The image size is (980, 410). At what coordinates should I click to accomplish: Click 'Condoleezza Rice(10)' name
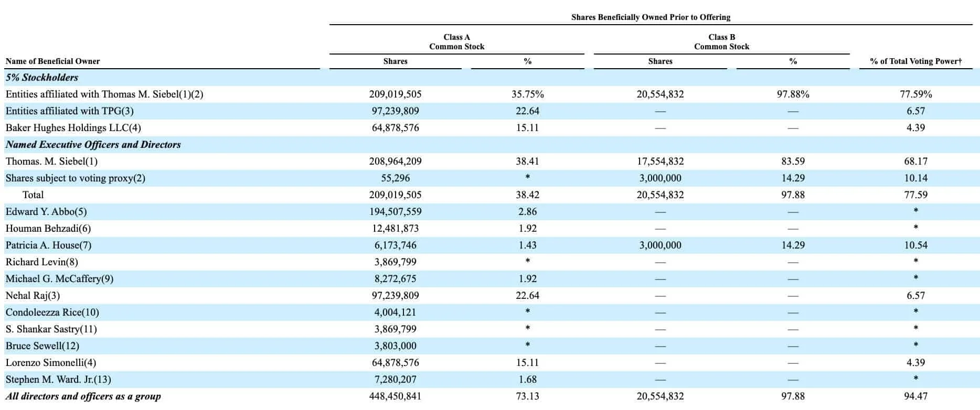coord(52,312)
